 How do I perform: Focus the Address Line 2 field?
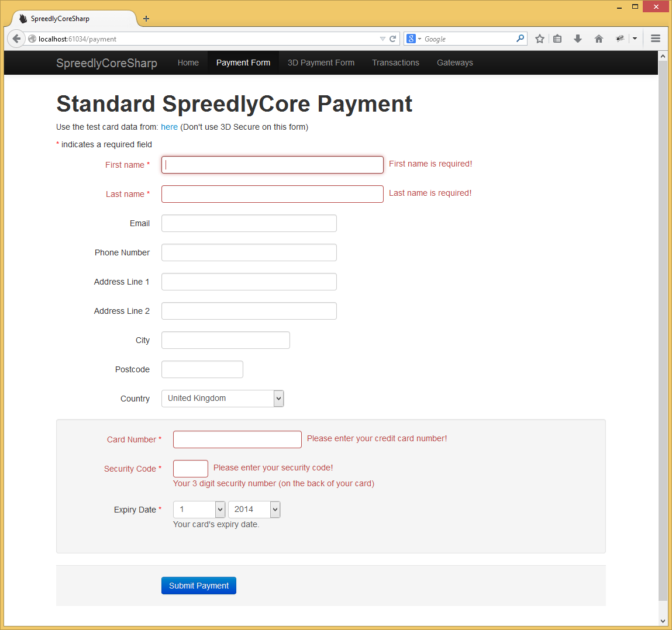[249, 311]
